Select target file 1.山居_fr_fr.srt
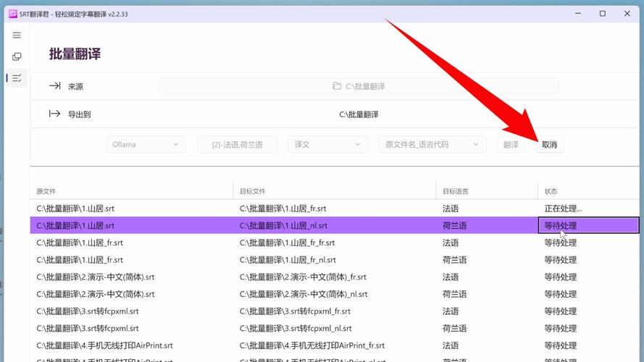 pos(287,243)
